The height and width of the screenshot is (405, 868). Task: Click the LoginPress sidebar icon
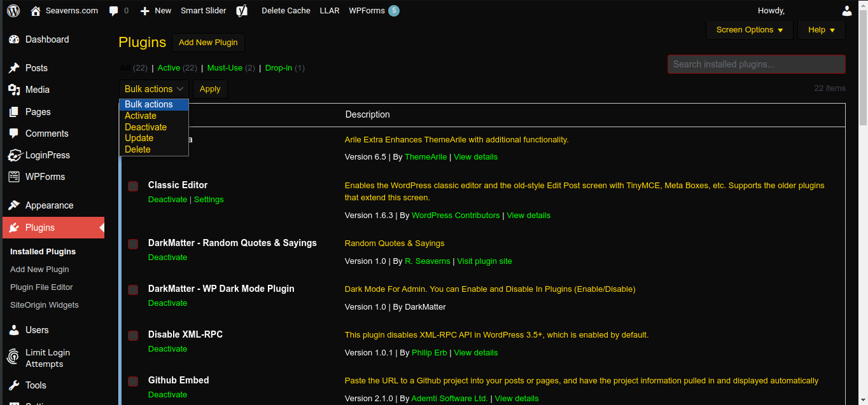14,155
